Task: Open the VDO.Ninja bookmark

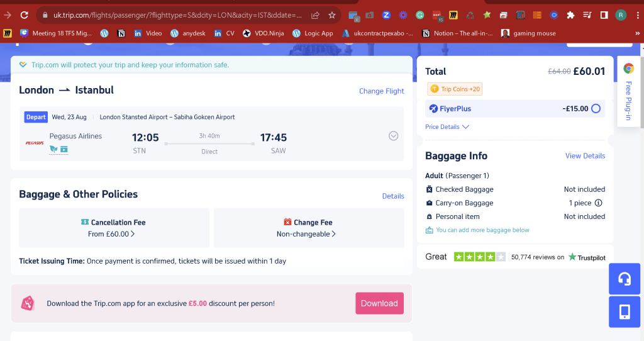Action: (264, 33)
